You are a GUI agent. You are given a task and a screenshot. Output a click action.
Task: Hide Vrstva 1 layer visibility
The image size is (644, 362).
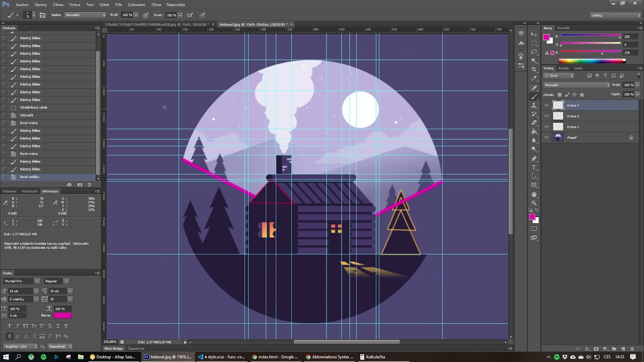coord(546,127)
